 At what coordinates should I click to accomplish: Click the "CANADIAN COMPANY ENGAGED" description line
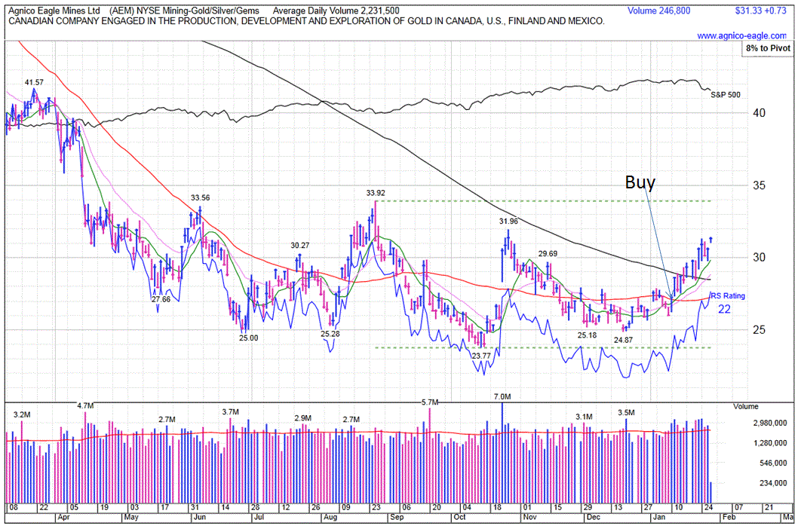click(x=306, y=21)
